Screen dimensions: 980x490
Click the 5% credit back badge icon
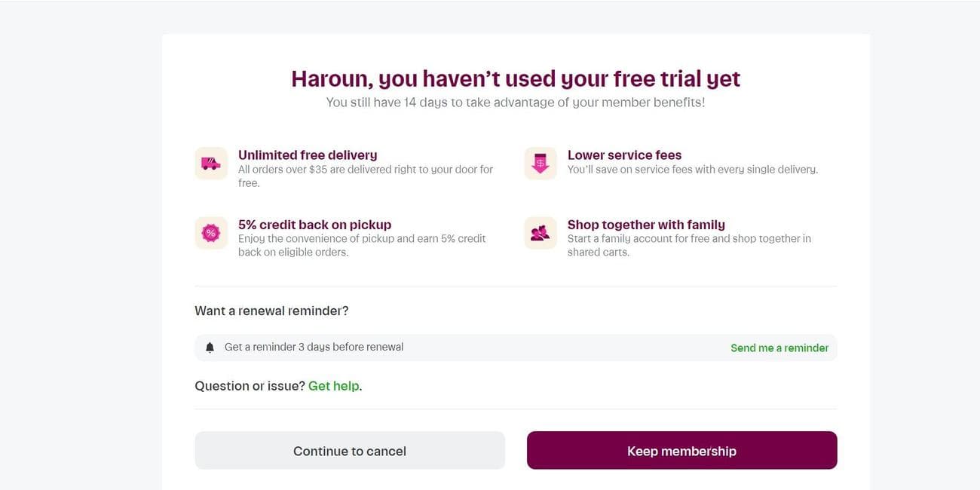(211, 231)
